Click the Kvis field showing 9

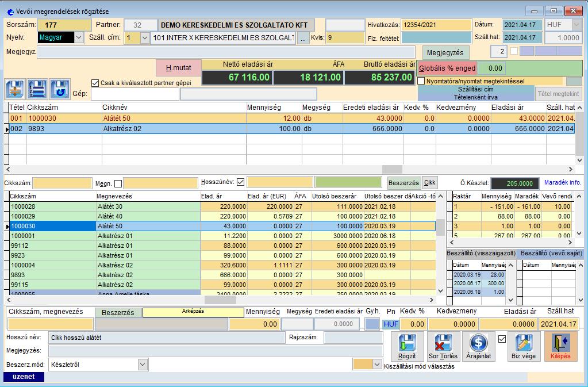coord(345,37)
